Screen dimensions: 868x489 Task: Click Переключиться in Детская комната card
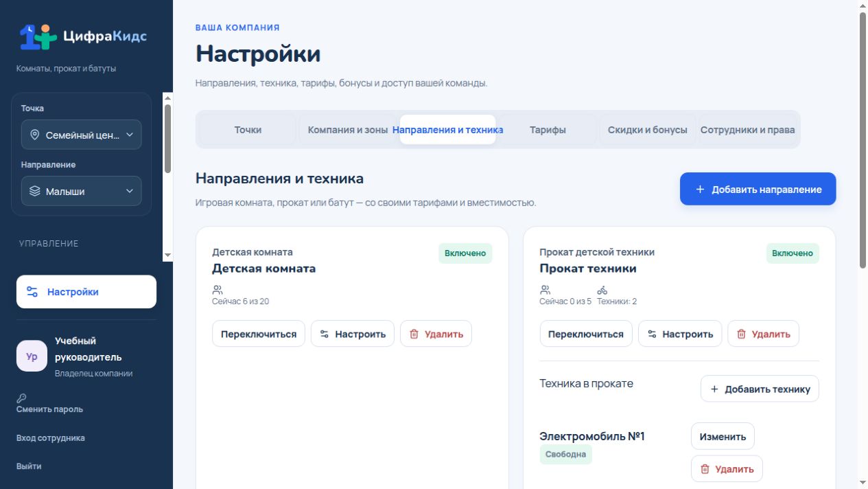(x=259, y=334)
